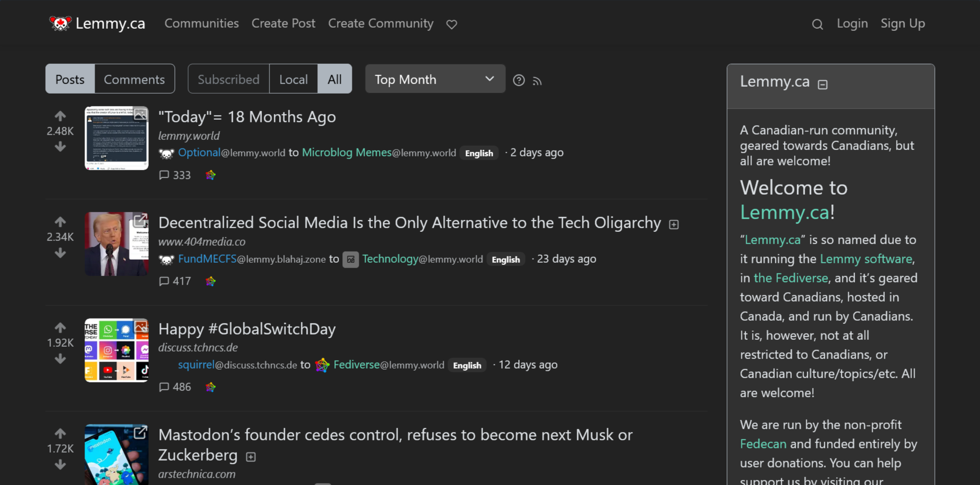Image resolution: width=980 pixels, height=485 pixels.
Task: Click the Lemmy.ca mouse logo icon
Action: point(60,23)
